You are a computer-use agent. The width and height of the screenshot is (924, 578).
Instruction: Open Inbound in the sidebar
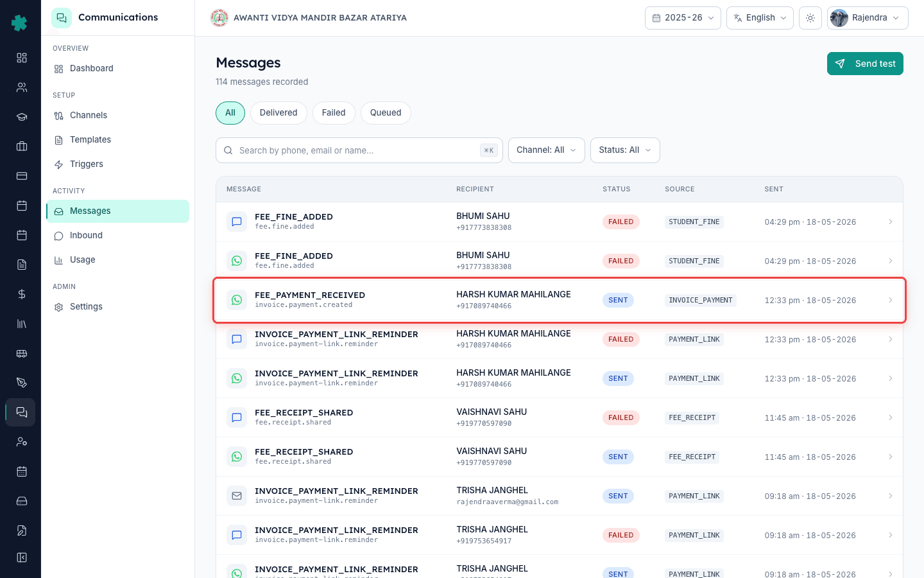point(117,236)
